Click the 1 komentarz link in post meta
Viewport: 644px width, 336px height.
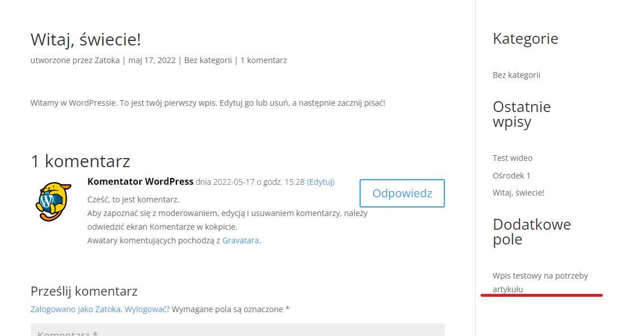[263, 60]
